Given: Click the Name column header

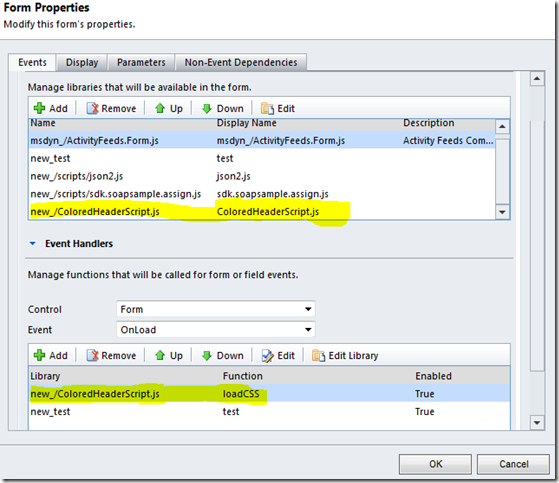Looking at the screenshot, I should [x=43, y=123].
